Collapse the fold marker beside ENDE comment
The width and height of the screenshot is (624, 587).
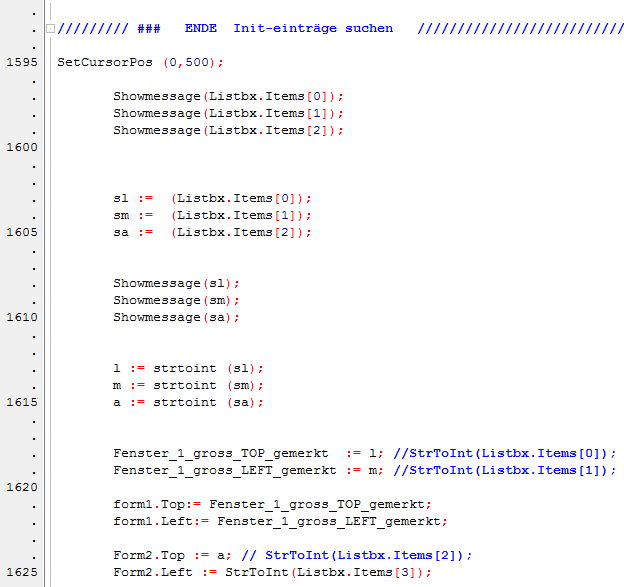(51, 28)
